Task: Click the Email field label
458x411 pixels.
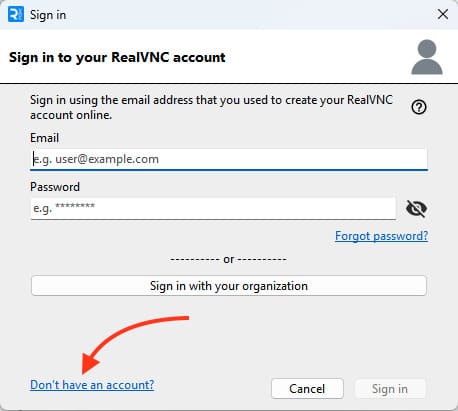Action: coord(44,138)
